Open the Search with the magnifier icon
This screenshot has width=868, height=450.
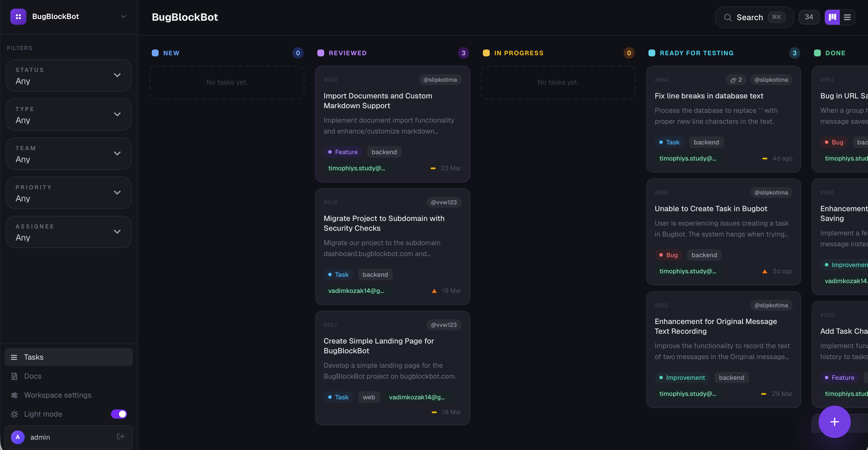[728, 17]
